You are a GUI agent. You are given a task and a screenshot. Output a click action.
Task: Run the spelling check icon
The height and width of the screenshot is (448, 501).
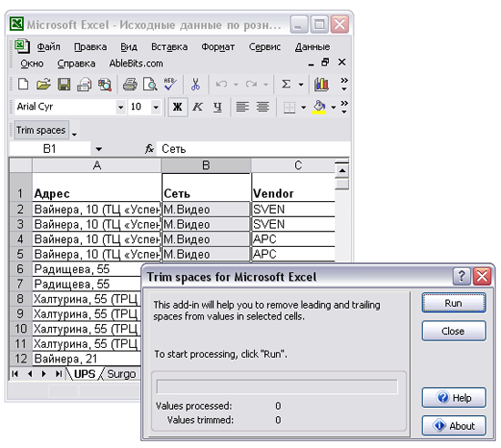[x=170, y=85]
